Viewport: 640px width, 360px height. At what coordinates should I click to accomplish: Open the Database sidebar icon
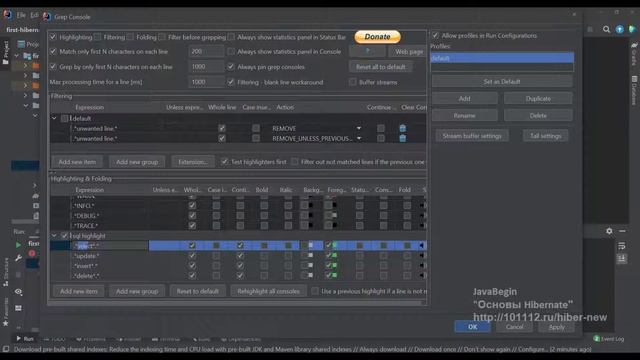click(634, 79)
